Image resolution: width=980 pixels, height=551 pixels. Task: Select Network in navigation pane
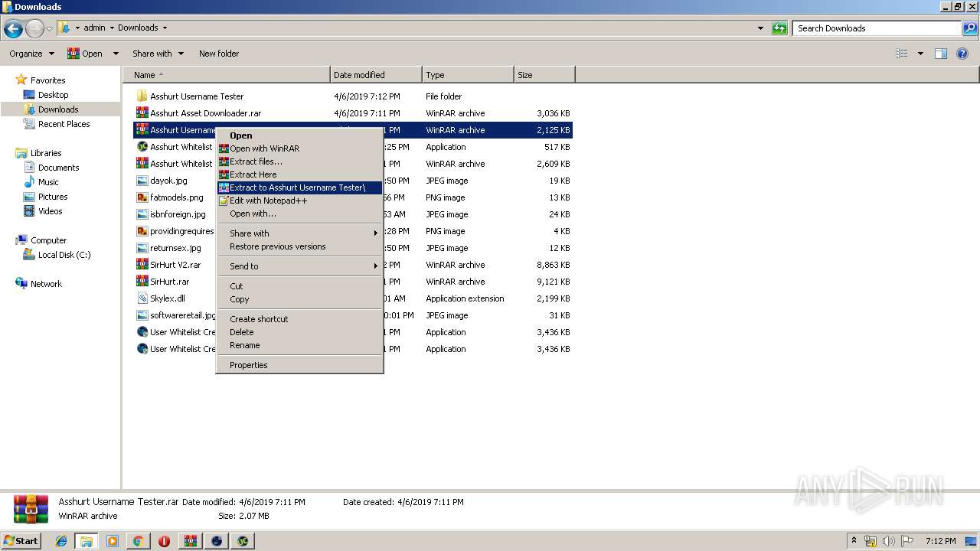46,284
